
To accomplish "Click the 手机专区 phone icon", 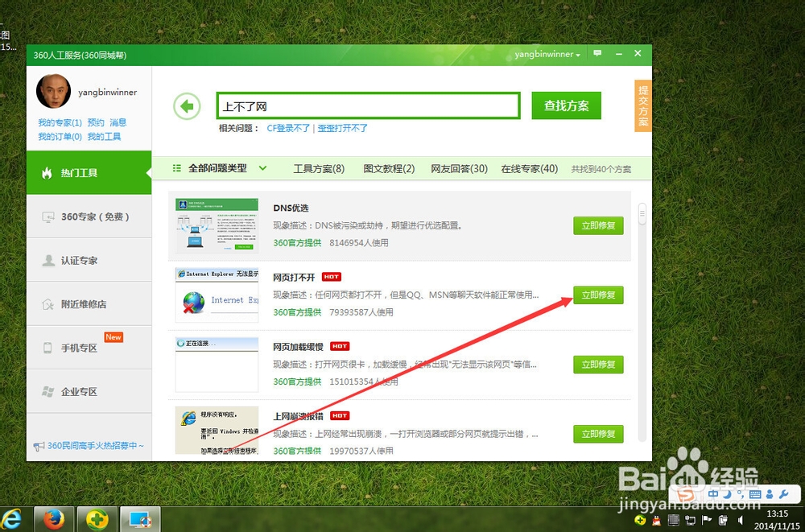I will (47, 348).
